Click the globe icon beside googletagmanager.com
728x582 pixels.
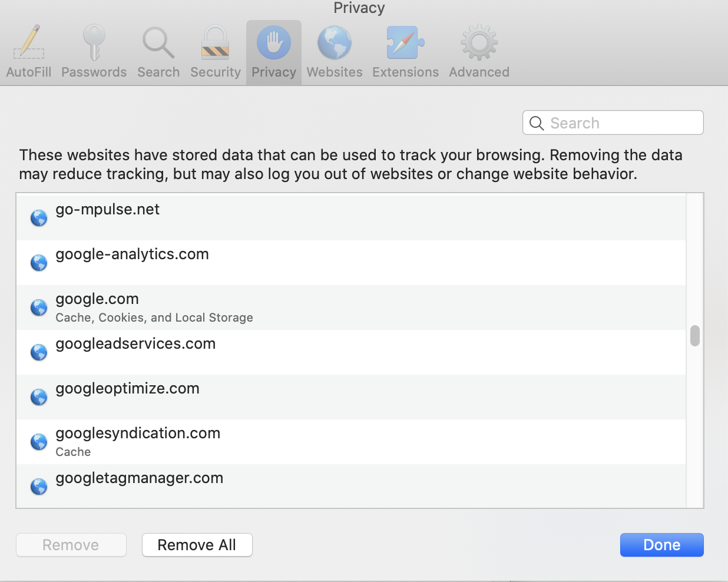39,487
